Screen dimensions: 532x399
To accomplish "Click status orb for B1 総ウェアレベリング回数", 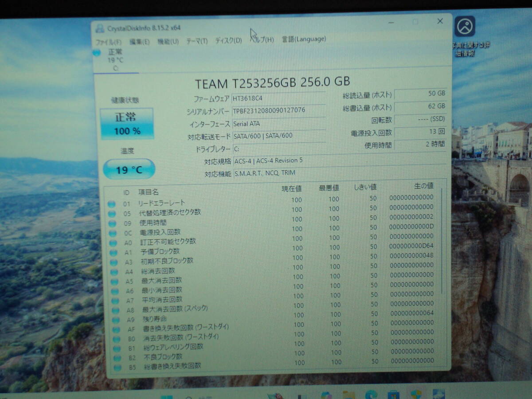I will click(117, 349).
